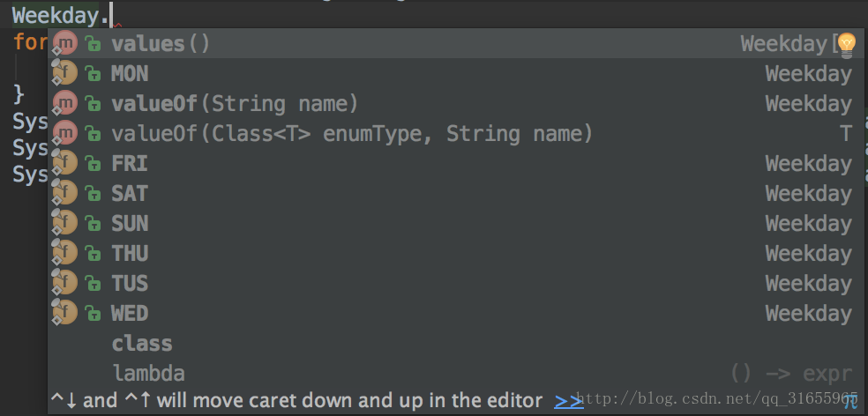Click the field icon next to WED

click(65, 313)
